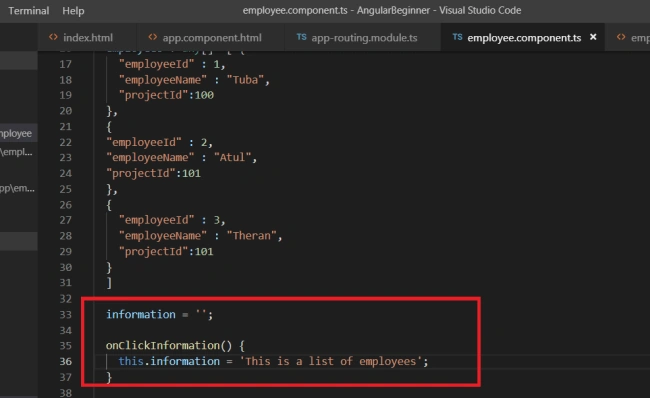Click "employeeId" : 3 on line 27
The width and height of the screenshot is (650, 398).
(x=170, y=220)
